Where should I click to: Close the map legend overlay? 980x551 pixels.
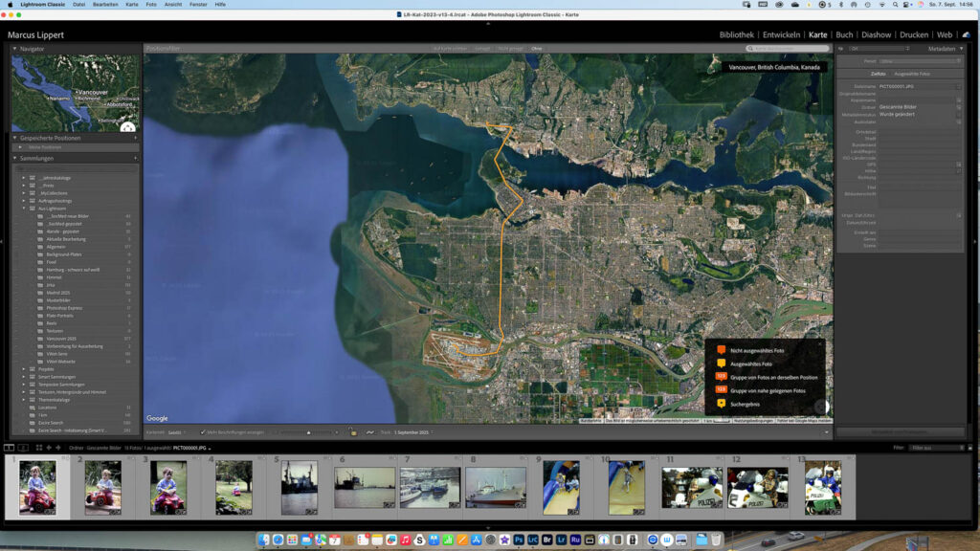pyautogui.click(x=820, y=343)
